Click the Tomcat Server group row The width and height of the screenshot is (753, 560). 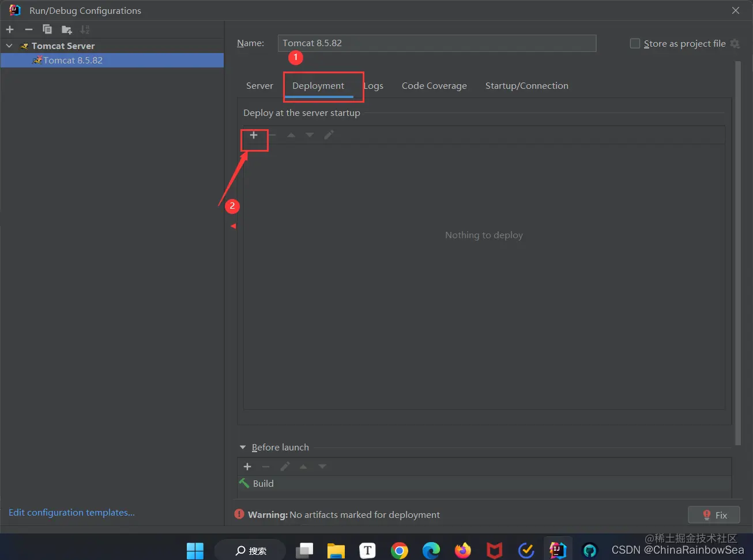pyautogui.click(x=112, y=46)
